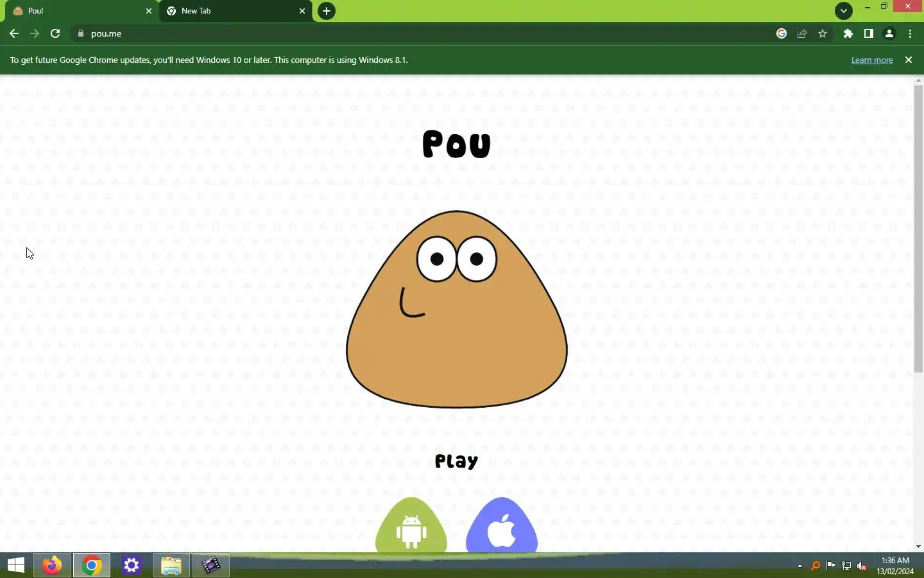Click the vertical page scrollbar thumb
This screenshot has width=924, height=578.
pos(918,228)
